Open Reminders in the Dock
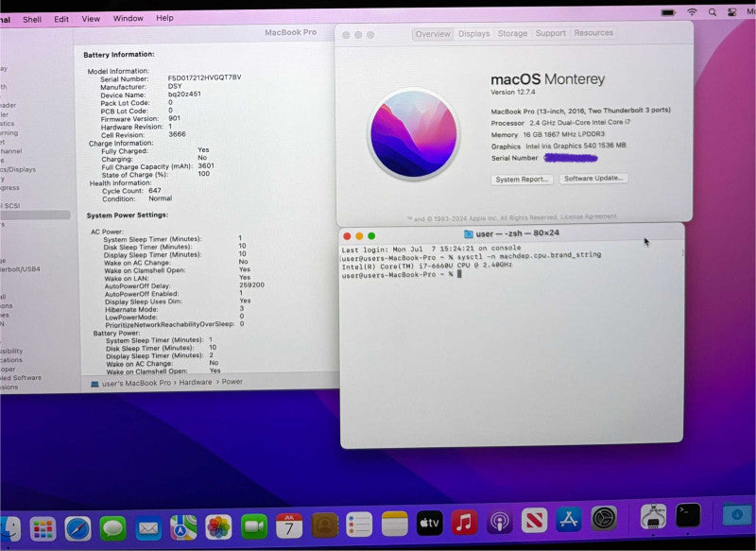This screenshot has width=756, height=551. pos(359,525)
